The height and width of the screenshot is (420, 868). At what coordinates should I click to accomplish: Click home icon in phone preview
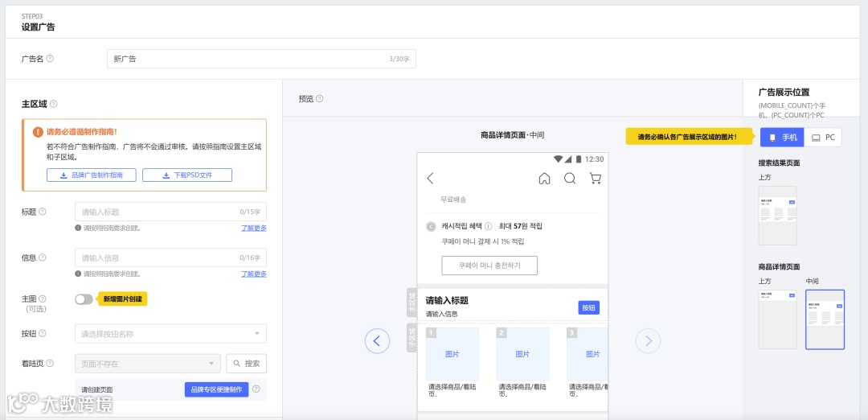(545, 179)
